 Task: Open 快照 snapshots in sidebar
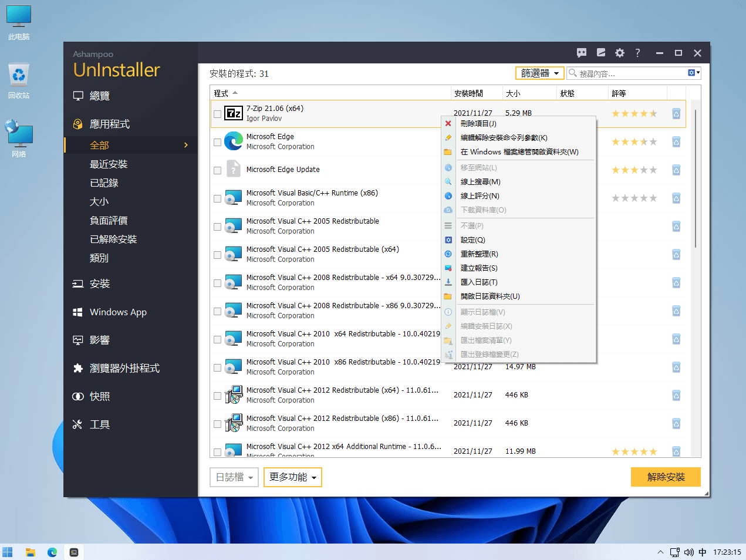[100, 396]
